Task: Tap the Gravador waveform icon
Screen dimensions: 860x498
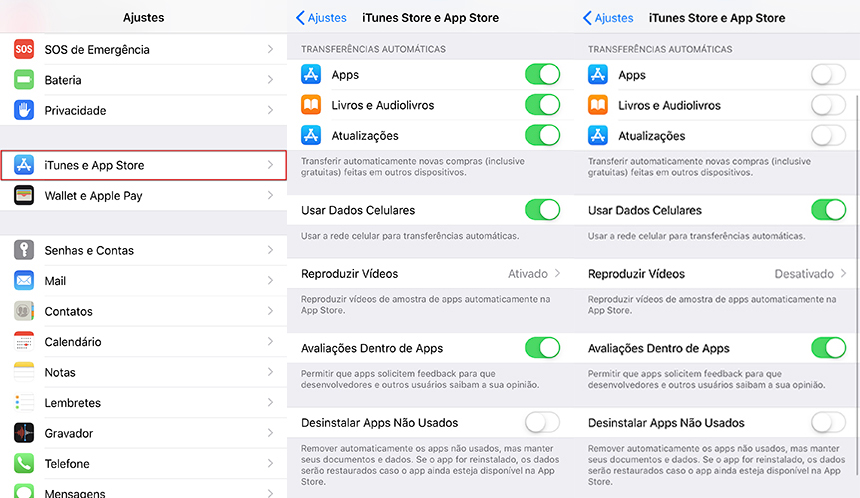Action: (24, 433)
